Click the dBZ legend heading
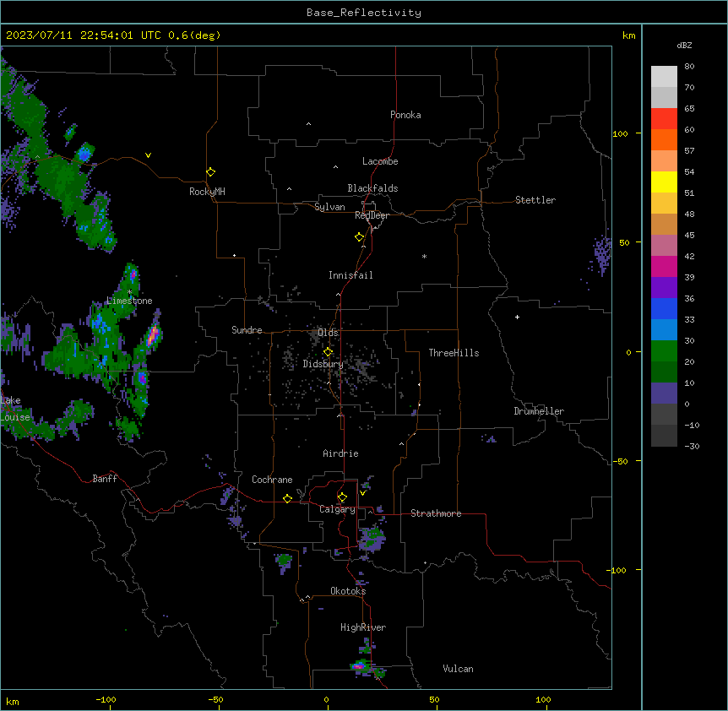 coord(684,45)
